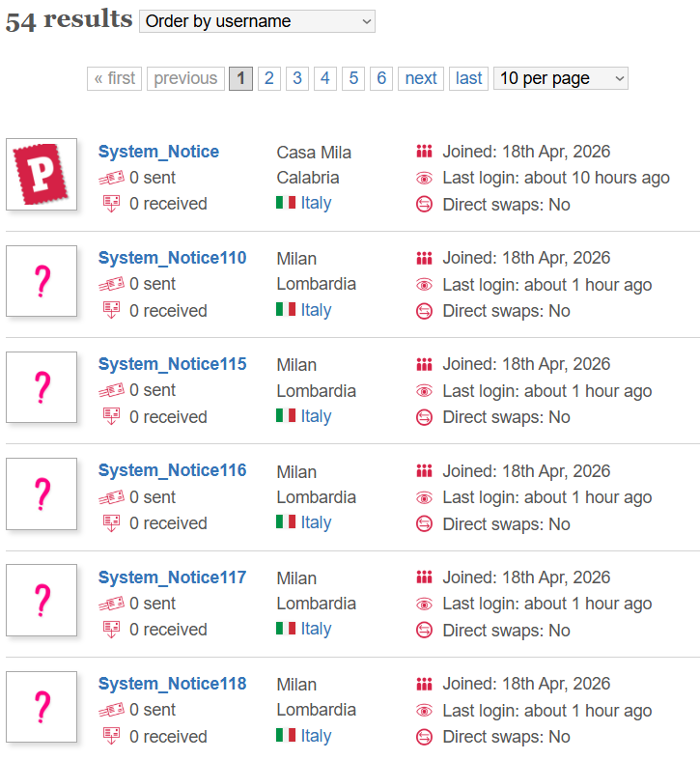Click the sent postcards icon for System_Notice118

click(112, 710)
